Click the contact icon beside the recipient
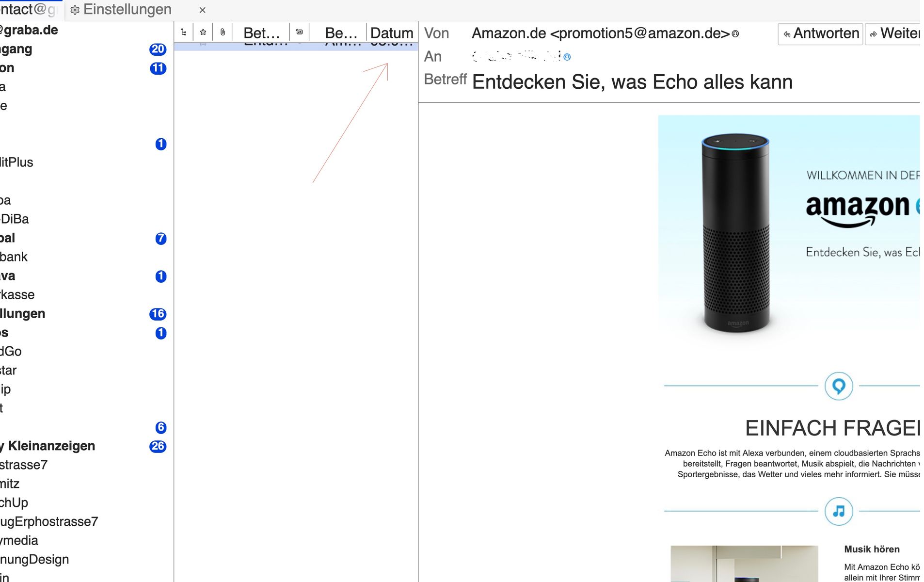Screen dimensions: 924x582 pyautogui.click(x=567, y=57)
